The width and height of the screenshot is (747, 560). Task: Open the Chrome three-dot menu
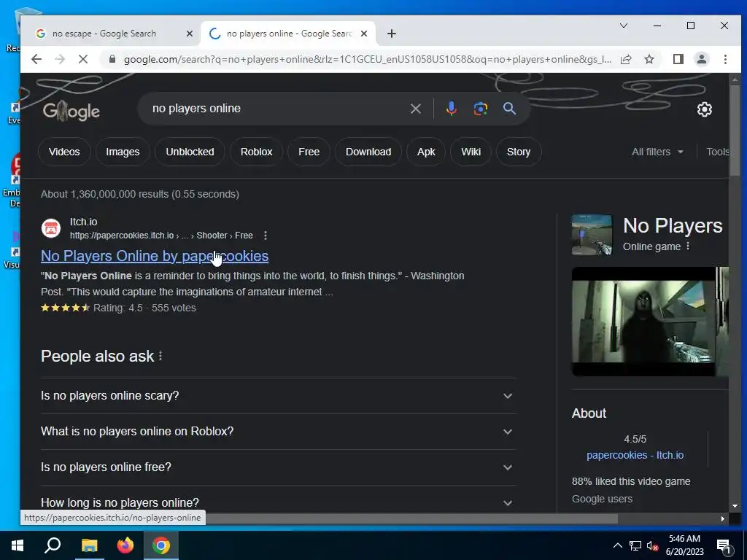(725, 59)
